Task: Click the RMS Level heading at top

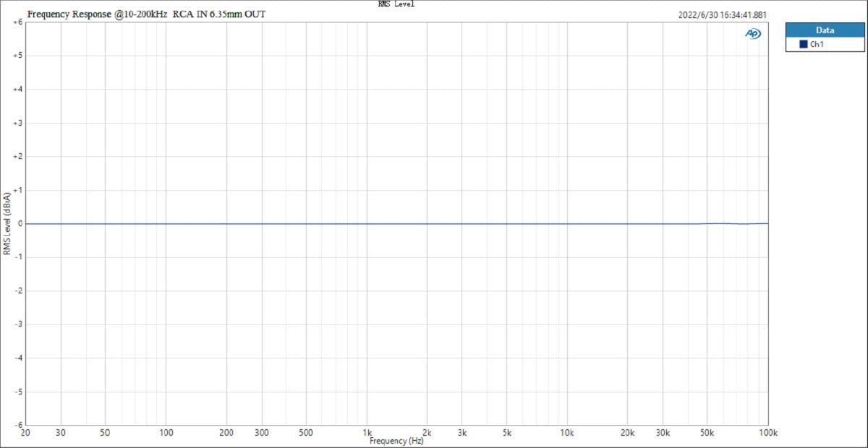Action: point(396,4)
